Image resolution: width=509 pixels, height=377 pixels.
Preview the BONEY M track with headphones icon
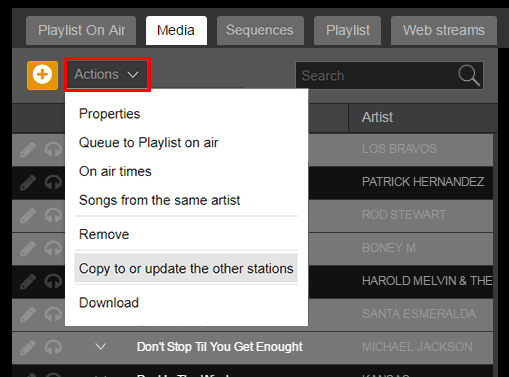pyautogui.click(x=53, y=249)
